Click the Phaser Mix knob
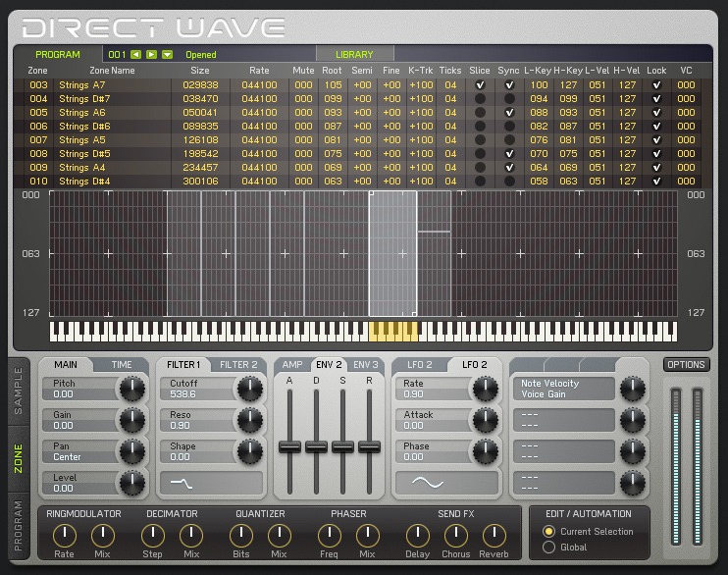This screenshot has height=575, width=728. tap(367, 536)
